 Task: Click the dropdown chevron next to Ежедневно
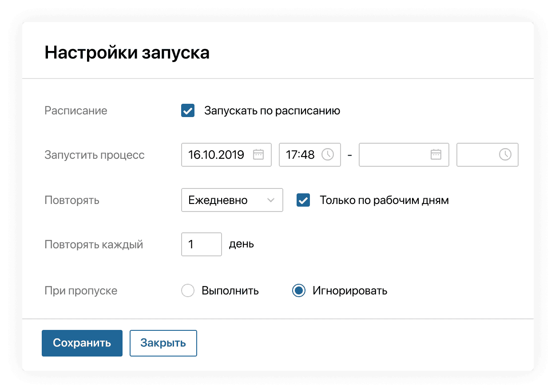pos(272,200)
